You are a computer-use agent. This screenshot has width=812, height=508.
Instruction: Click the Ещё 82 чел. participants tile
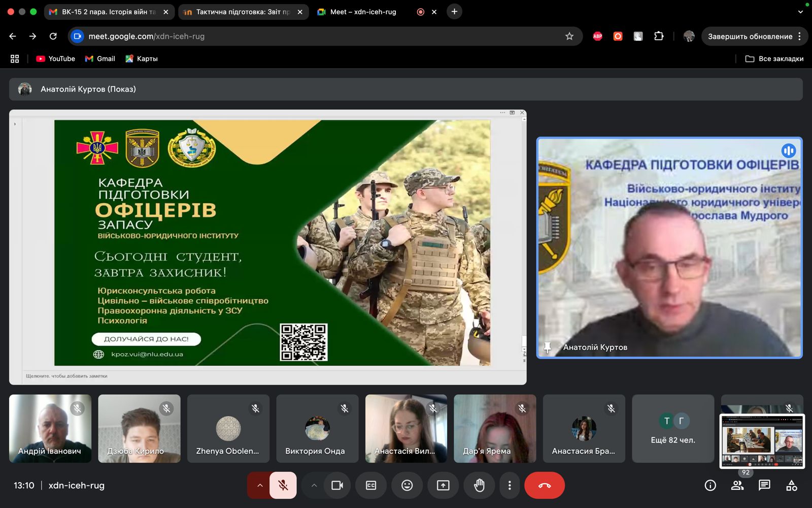pyautogui.click(x=673, y=429)
